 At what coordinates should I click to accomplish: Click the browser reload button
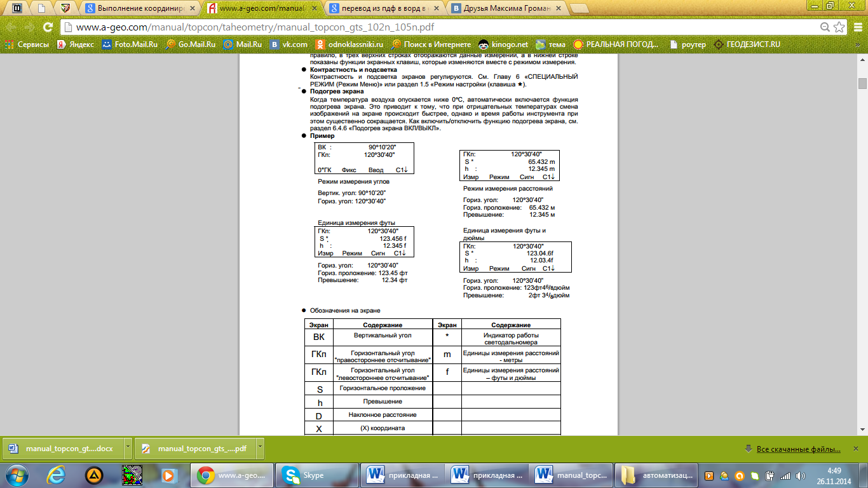tap(48, 27)
